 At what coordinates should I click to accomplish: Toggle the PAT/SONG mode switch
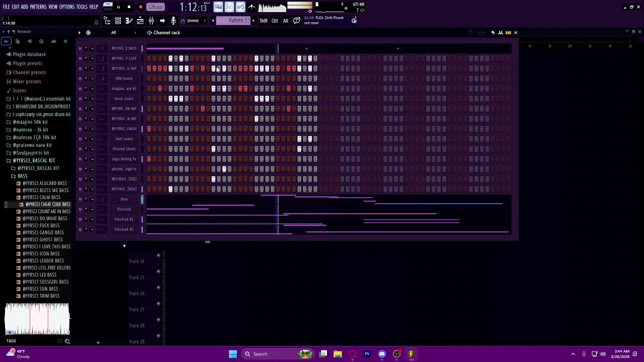click(x=108, y=7)
